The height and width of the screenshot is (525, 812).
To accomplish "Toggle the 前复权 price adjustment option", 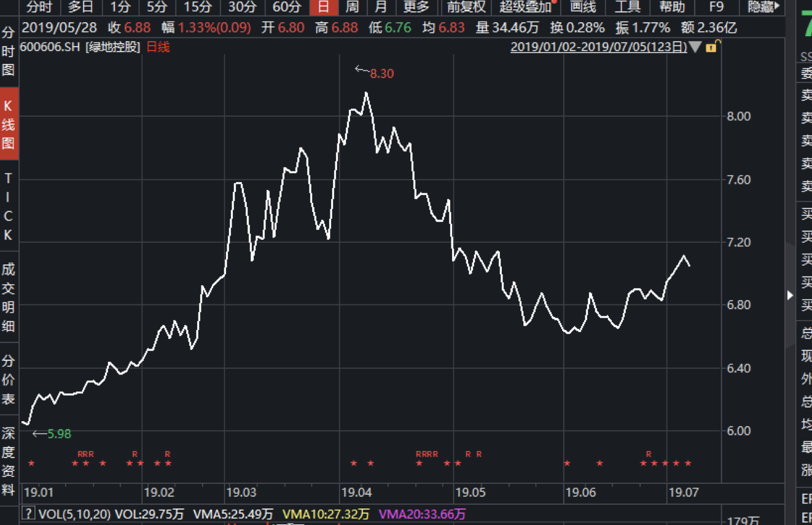I will click(x=466, y=7).
